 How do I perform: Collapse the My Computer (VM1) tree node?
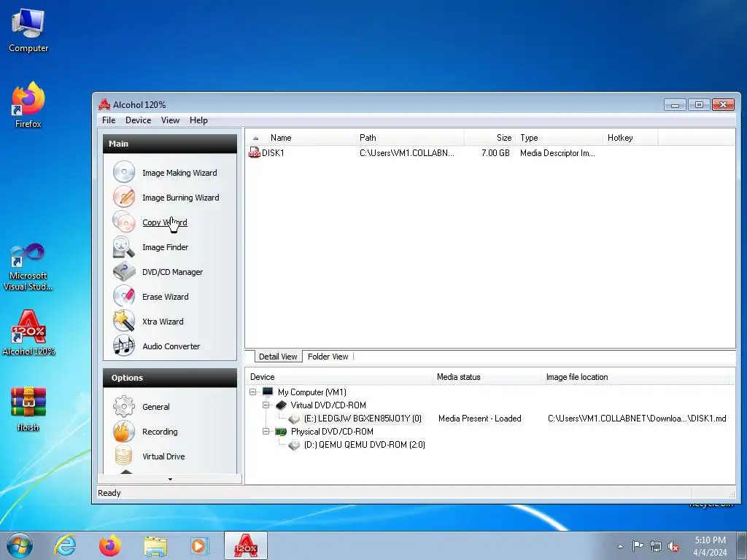click(253, 392)
